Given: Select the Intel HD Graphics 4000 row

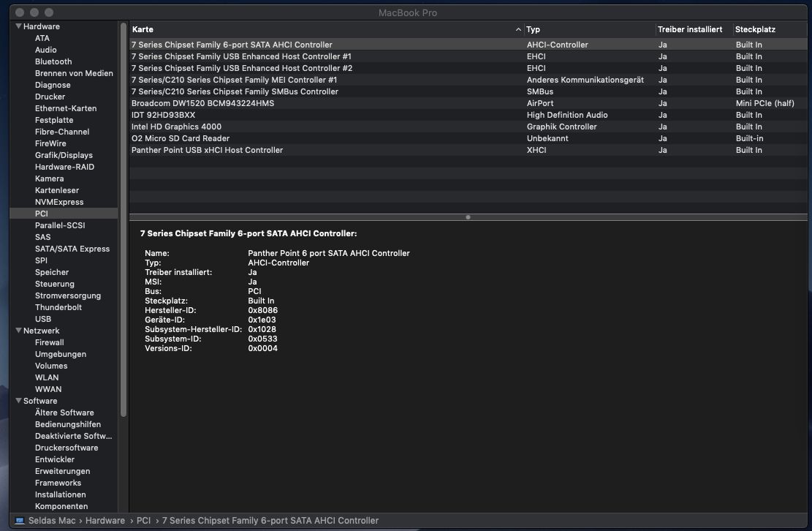Looking at the screenshot, I should (176, 127).
